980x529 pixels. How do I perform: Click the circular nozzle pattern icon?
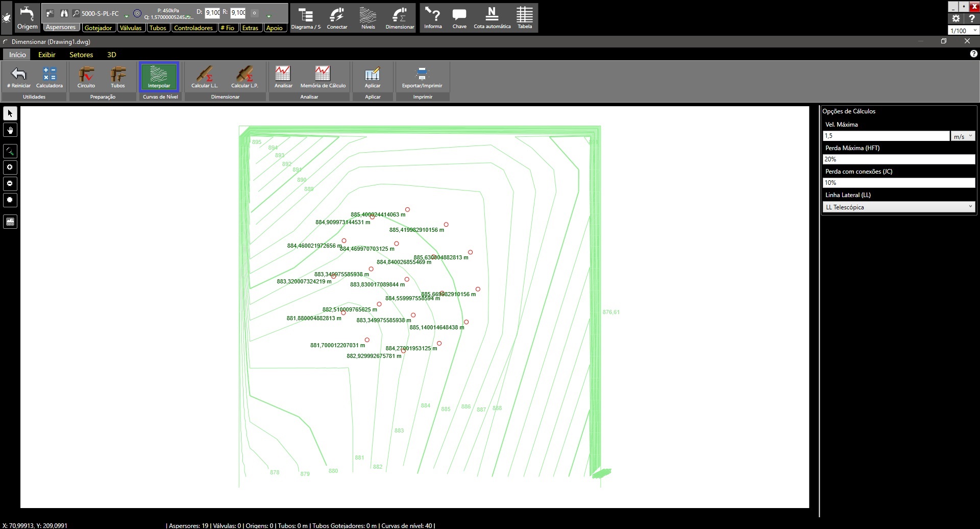(137, 13)
